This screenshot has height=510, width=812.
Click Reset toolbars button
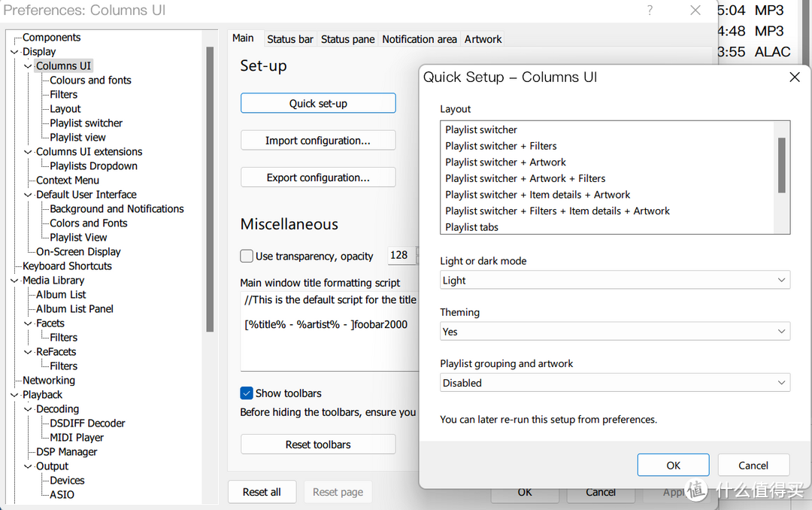[x=318, y=444]
